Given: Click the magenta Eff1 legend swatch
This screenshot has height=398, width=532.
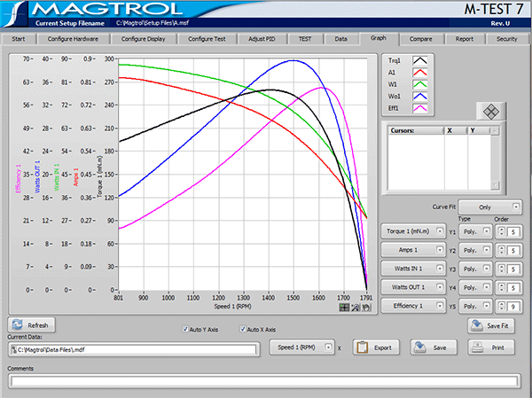Looking at the screenshot, I should [420, 108].
